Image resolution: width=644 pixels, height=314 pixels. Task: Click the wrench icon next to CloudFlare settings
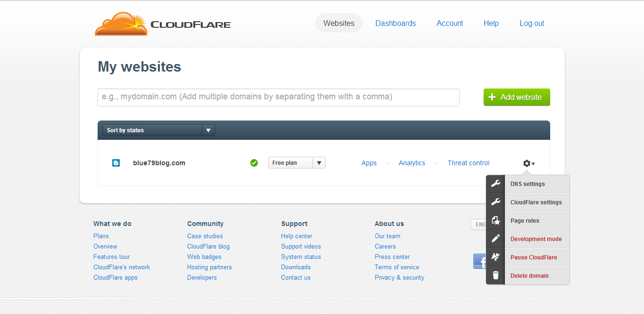(495, 202)
